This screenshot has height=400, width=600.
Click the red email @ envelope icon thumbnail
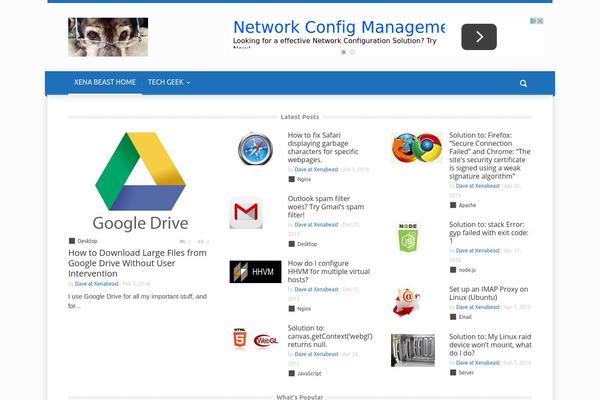pyautogui.click(x=406, y=302)
